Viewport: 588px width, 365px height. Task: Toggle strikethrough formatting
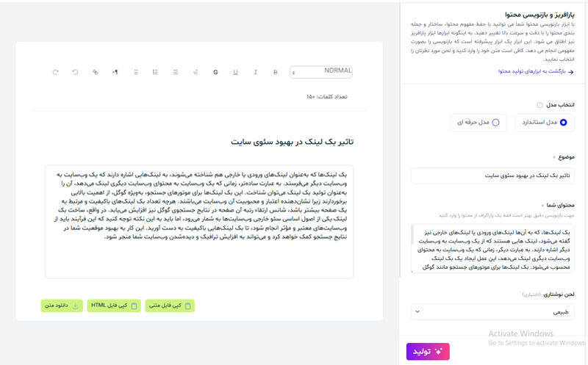point(215,72)
